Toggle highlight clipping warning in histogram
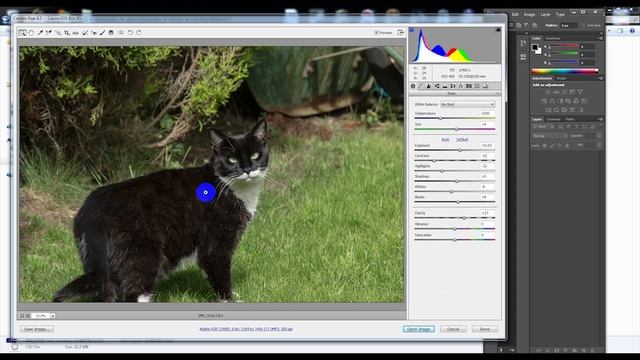Image resolution: width=640 pixels, height=360 pixels. click(x=498, y=29)
